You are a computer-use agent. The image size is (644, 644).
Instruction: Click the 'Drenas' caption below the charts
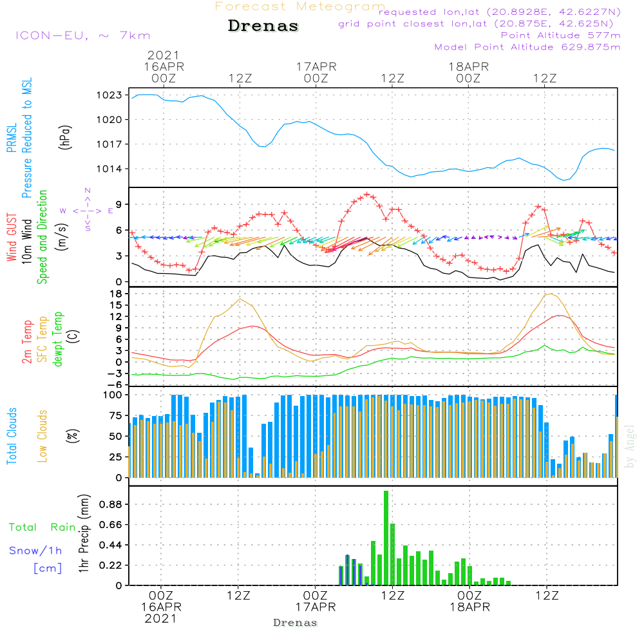point(295,623)
